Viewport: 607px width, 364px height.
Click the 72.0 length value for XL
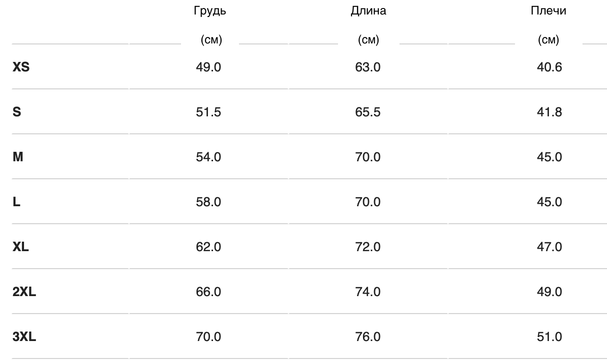pyautogui.click(x=367, y=247)
